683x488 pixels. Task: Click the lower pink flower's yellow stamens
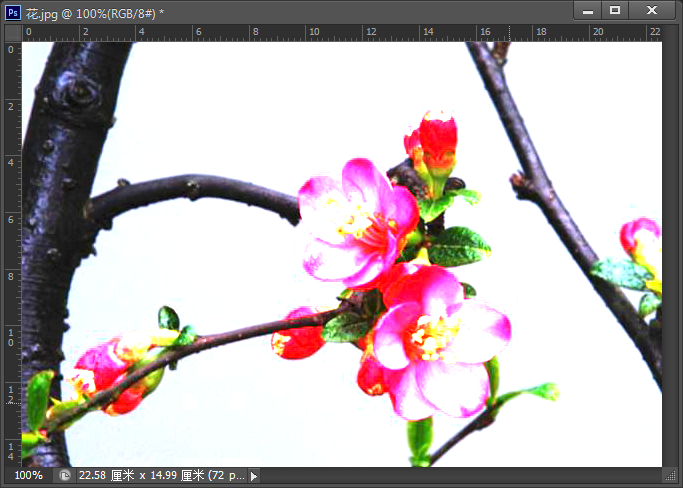tap(436, 336)
